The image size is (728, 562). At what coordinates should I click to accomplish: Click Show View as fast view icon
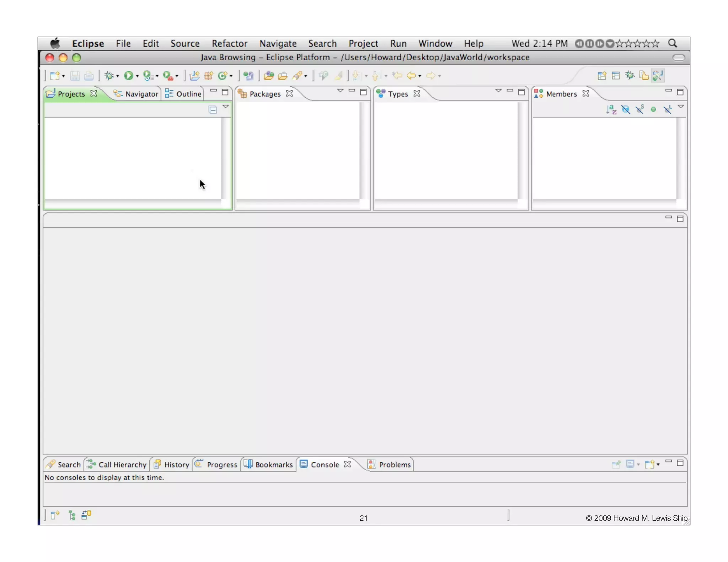coord(55,515)
